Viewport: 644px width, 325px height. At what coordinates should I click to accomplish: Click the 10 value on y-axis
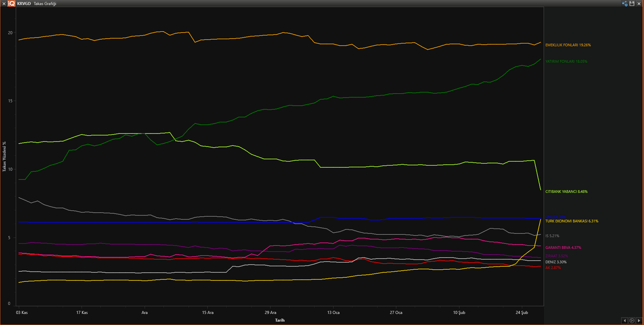coord(10,169)
